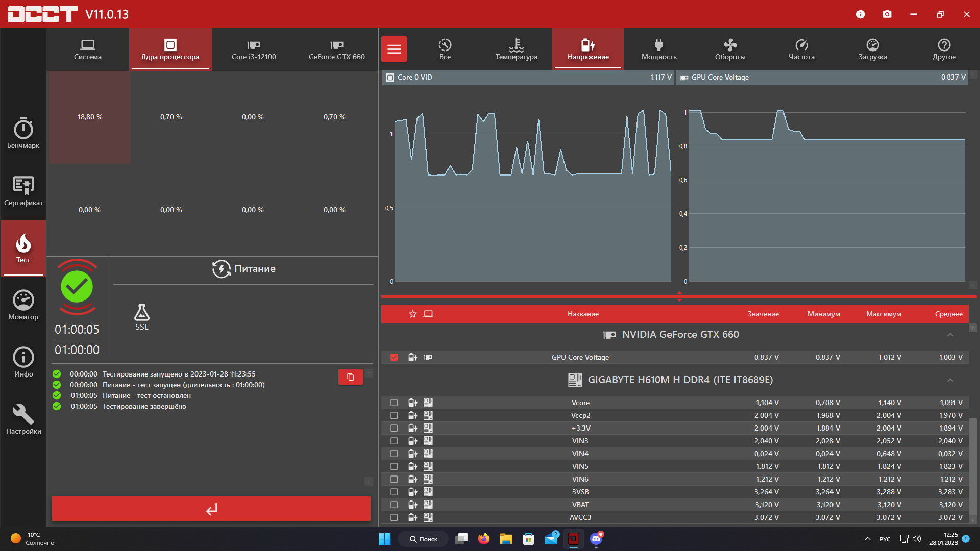Sort table by Минимум column
Image resolution: width=980 pixels, height=551 pixels.
[823, 314]
